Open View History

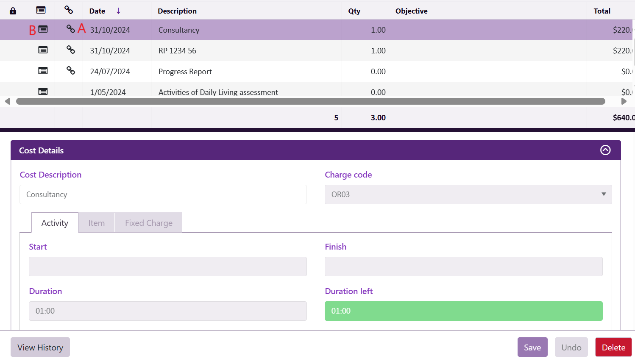40,347
